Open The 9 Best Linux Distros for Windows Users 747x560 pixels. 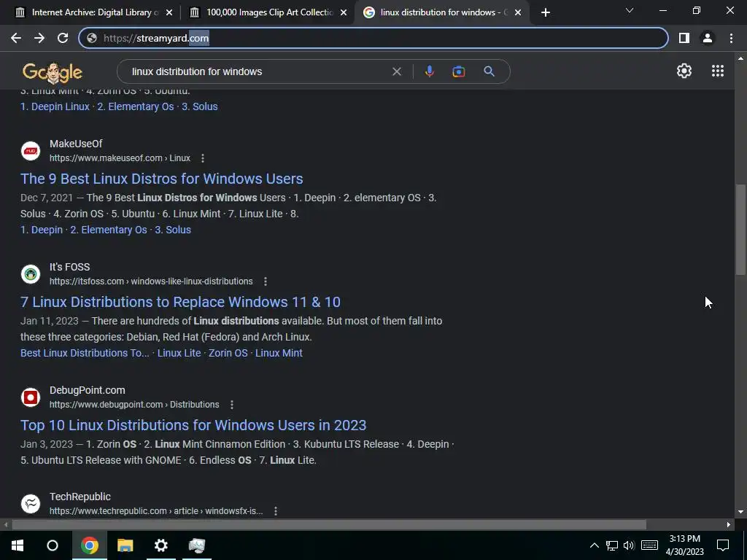coord(161,179)
